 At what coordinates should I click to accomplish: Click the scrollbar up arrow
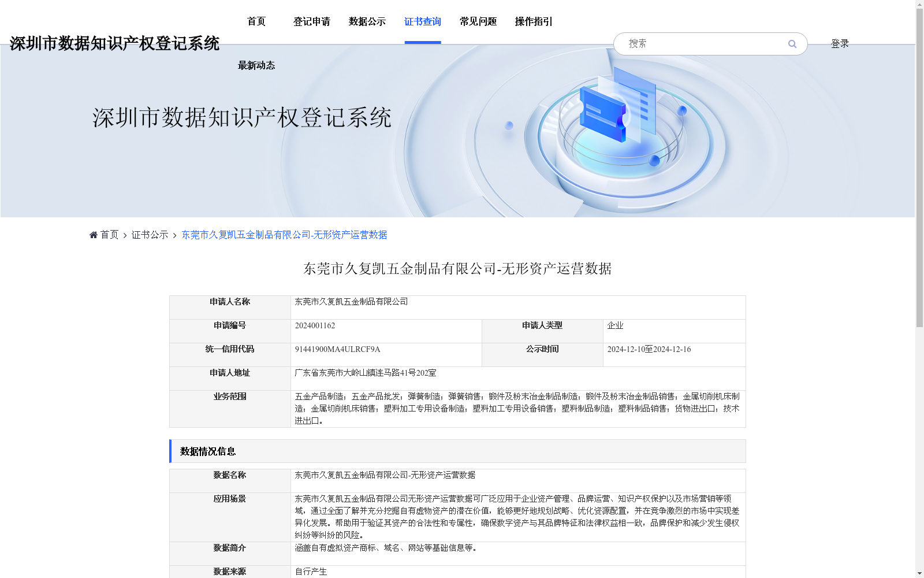[x=919, y=5]
